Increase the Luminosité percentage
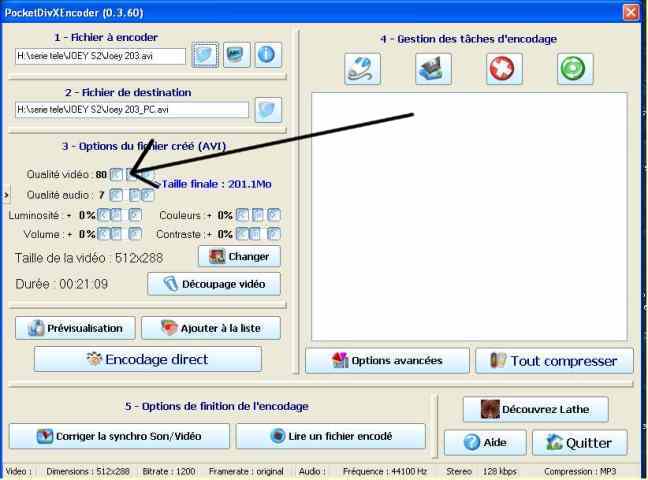Screen dimensions: 648x480 click(x=135, y=215)
